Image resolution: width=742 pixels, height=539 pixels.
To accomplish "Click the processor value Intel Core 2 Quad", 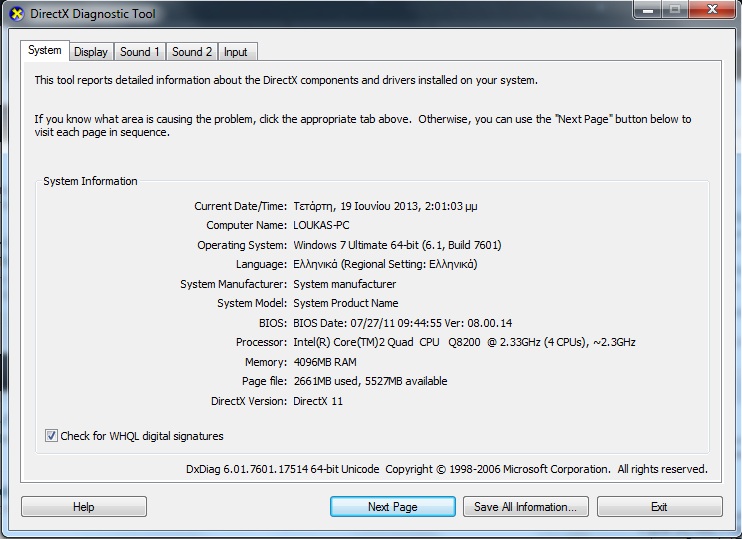I will click(x=464, y=342).
